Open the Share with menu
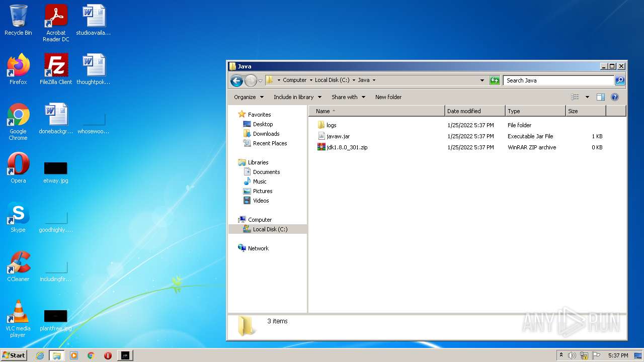The image size is (644, 362). 348,97
